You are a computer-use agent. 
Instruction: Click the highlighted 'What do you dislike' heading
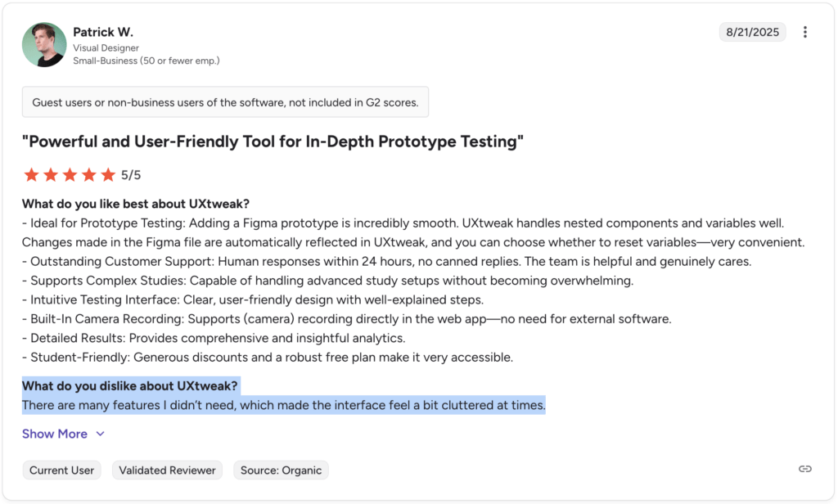[x=129, y=385]
